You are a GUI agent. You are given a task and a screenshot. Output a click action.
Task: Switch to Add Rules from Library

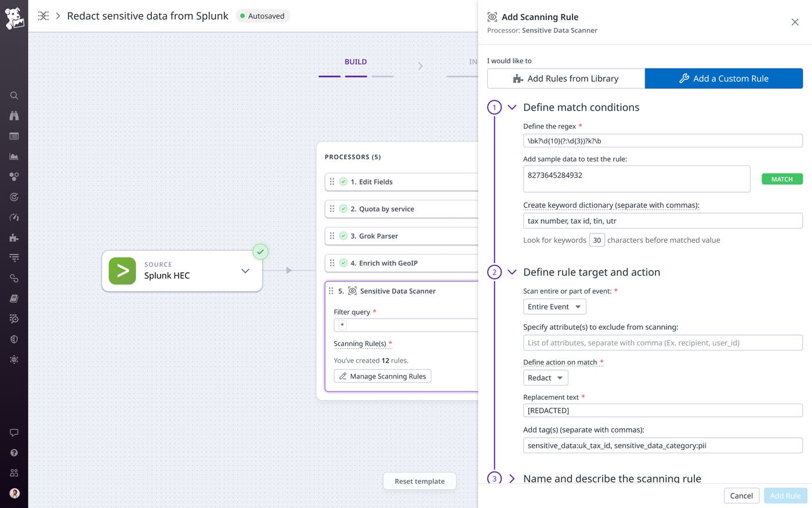coord(565,78)
